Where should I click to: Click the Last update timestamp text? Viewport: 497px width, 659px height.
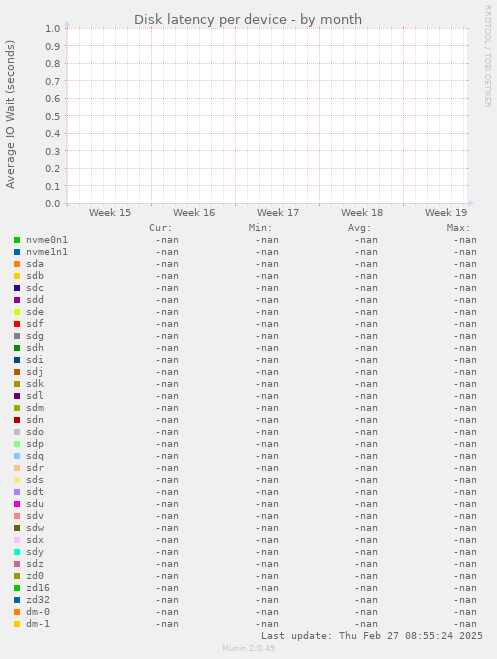tap(372, 635)
